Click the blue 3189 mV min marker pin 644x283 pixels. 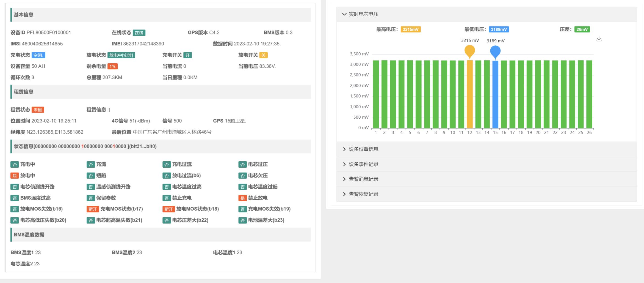(495, 52)
